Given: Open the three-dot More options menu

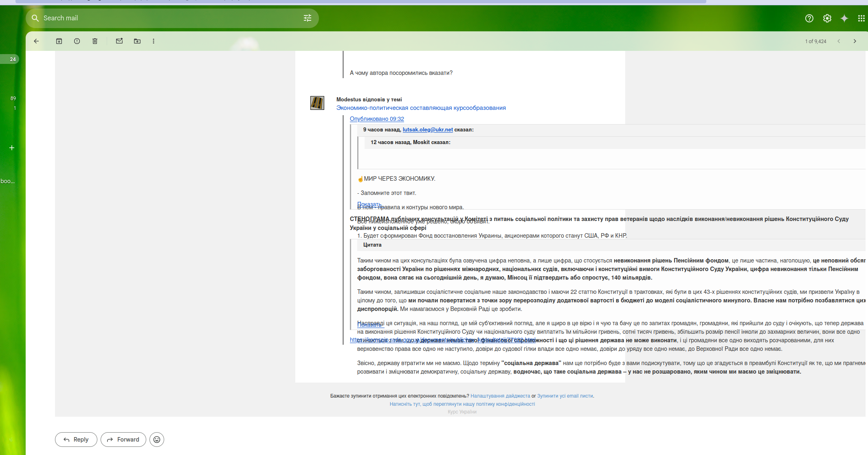Looking at the screenshot, I should [x=154, y=41].
